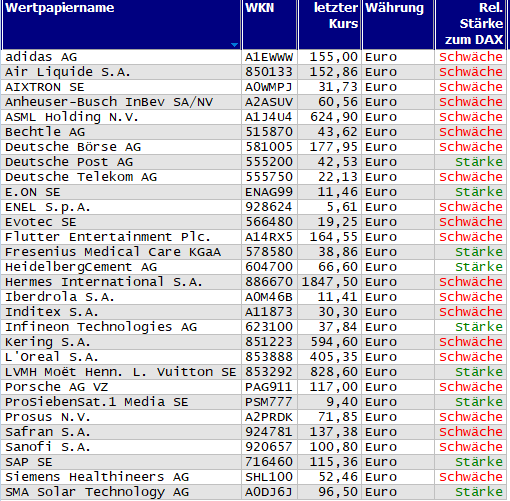
Task: Select the Deutsche Post AG security name
Action: [x=69, y=162]
